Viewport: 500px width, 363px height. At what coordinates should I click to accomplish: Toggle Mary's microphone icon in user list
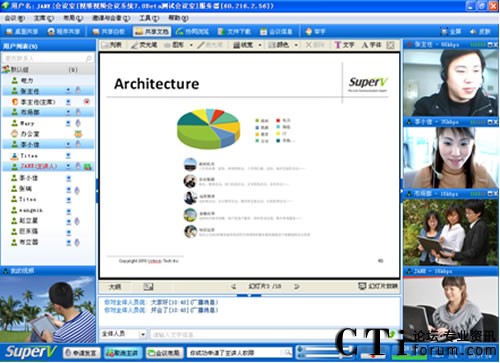78,123
